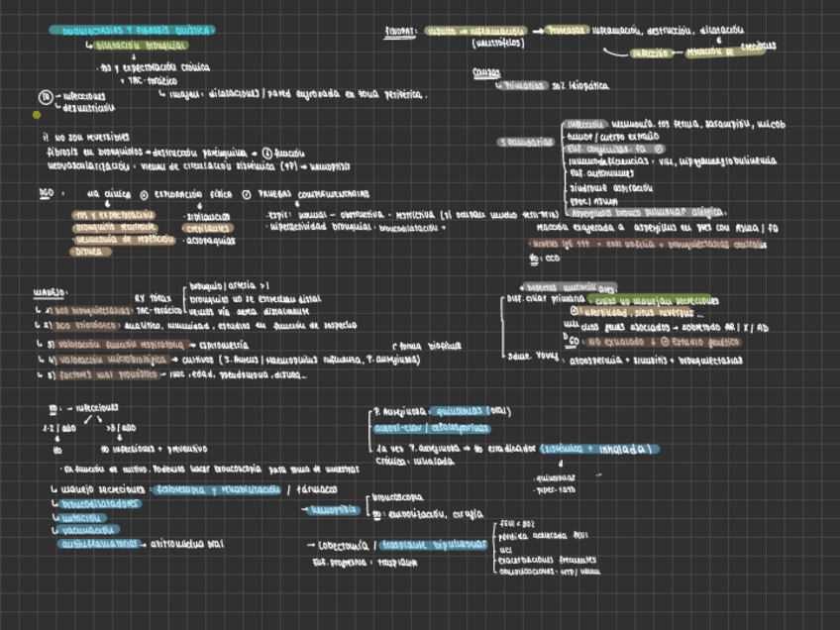The width and height of the screenshot is (840, 630).
Task: Click the text 'Rx tórax'
Action: click(153, 298)
